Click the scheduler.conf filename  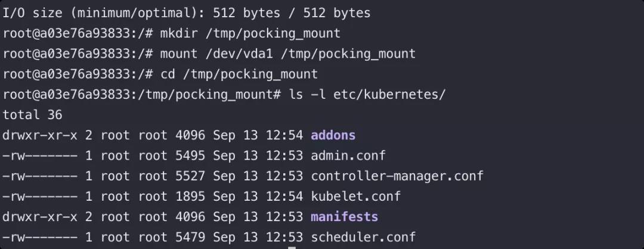363,237
